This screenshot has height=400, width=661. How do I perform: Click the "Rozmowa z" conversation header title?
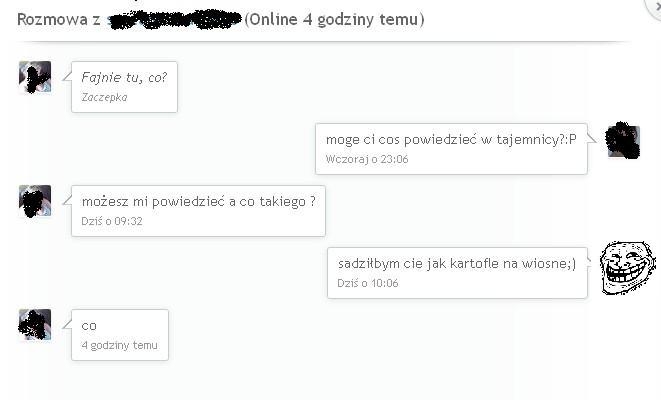tap(58, 20)
